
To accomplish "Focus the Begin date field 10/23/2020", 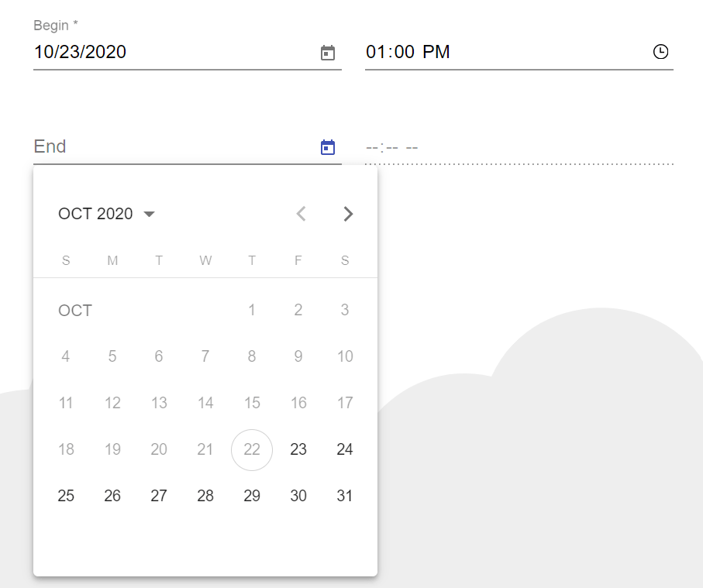I will [175, 52].
